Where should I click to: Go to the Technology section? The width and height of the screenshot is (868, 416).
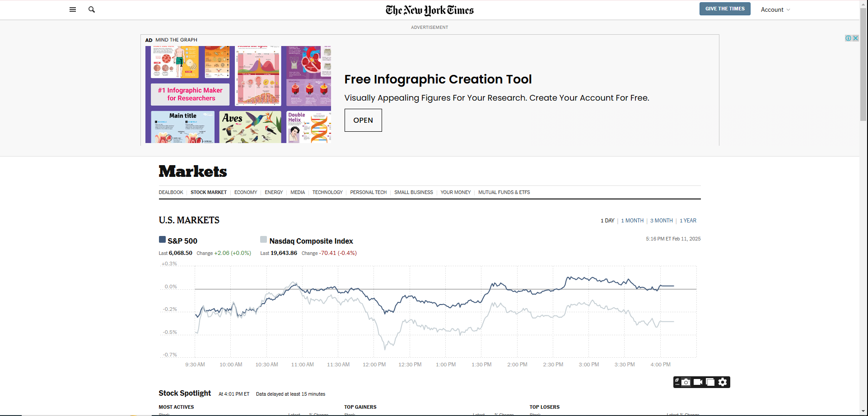pyautogui.click(x=327, y=192)
